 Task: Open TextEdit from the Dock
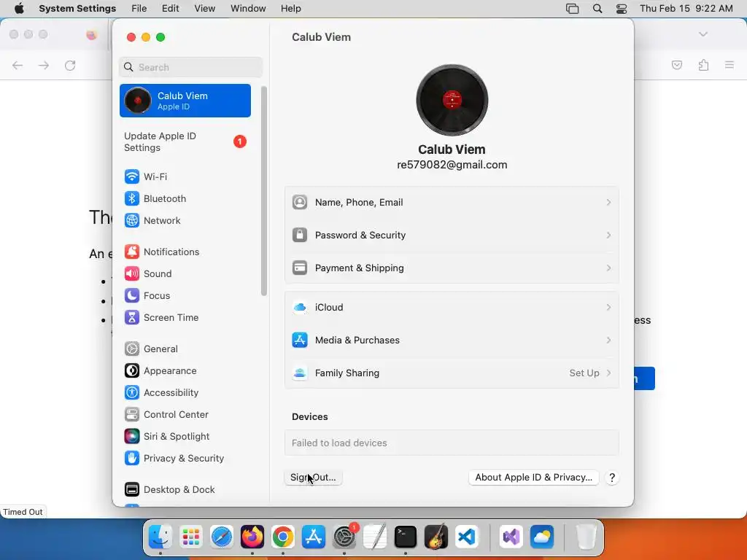pyautogui.click(x=375, y=537)
